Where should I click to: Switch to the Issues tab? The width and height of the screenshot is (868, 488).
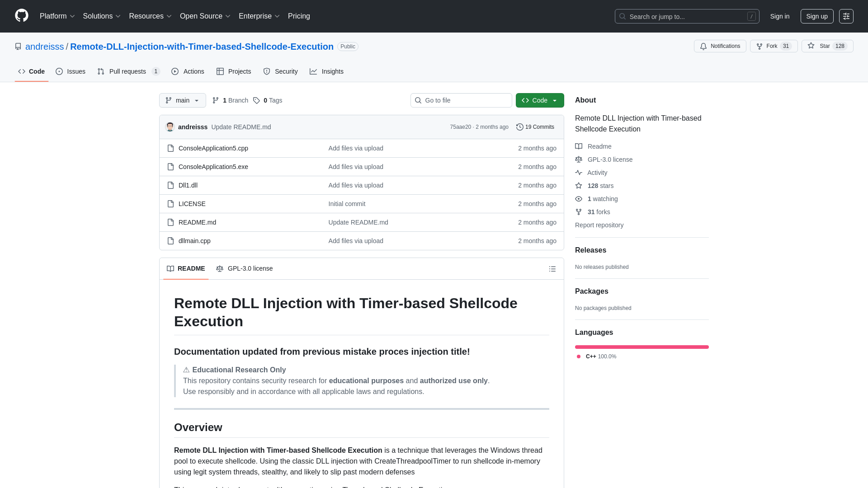point(71,71)
